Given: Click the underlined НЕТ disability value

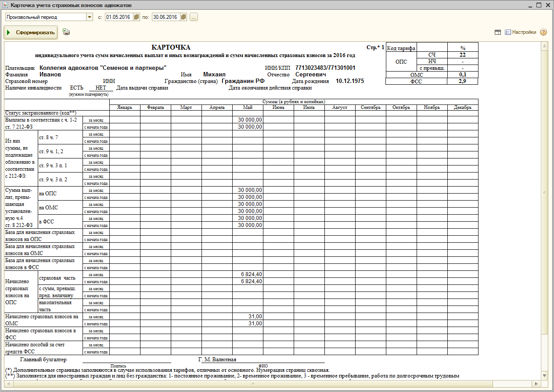Looking at the screenshot, I should (101, 88).
